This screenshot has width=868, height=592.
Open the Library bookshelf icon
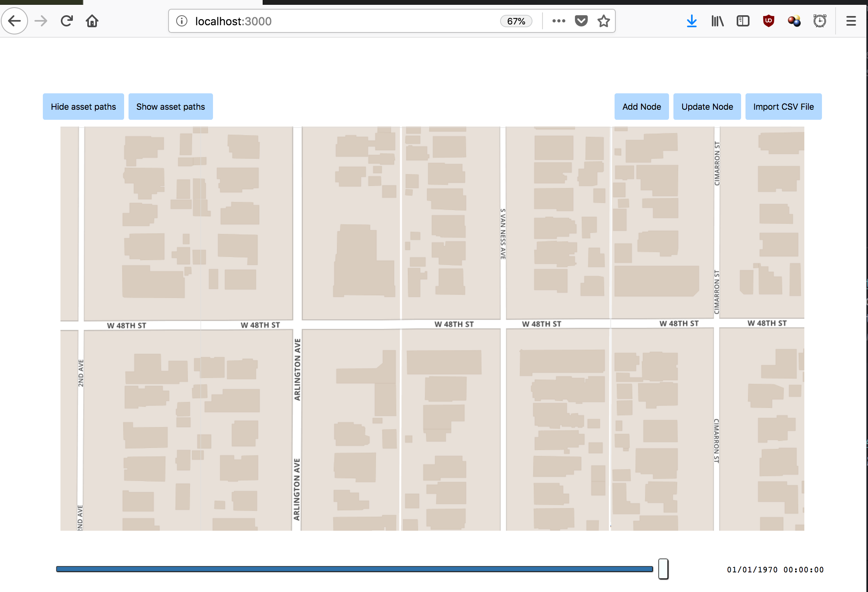(x=717, y=21)
